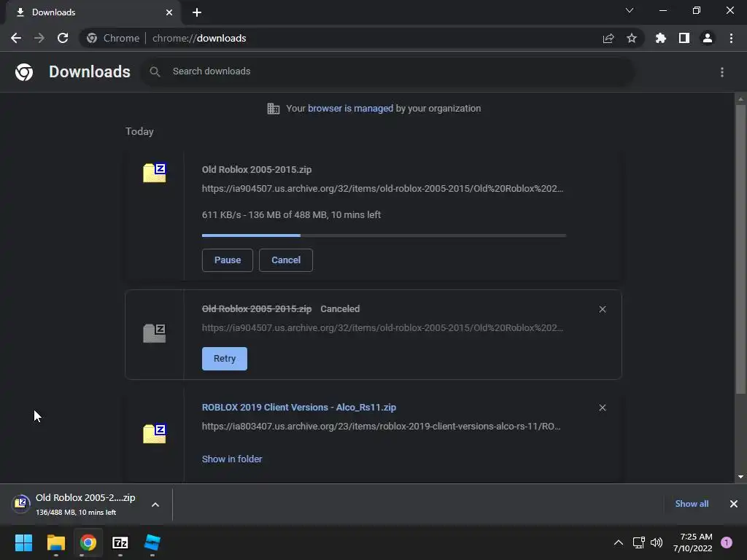Click the search magnifier icon
The height and width of the screenshot is (560, 747).
(x=155, y=71)
